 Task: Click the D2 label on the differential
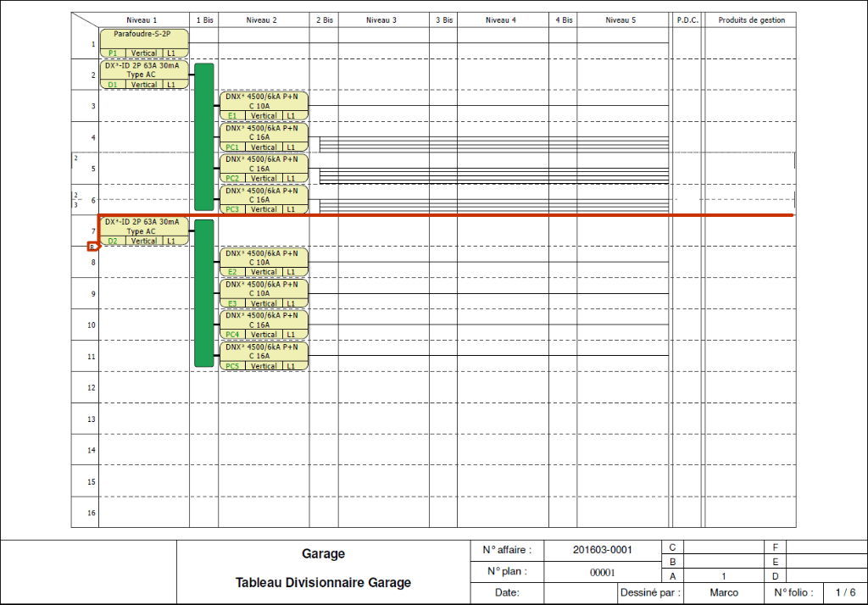click(113, 241)
